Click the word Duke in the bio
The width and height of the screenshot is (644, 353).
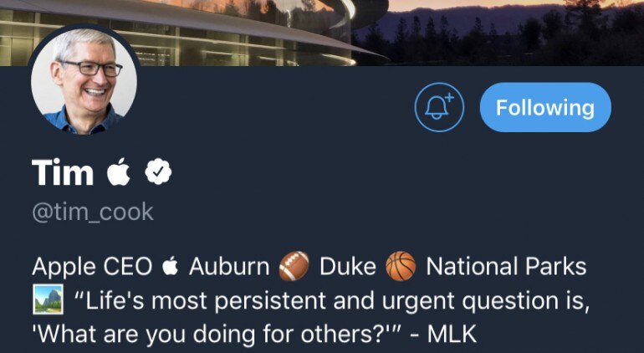coord(348,268)
